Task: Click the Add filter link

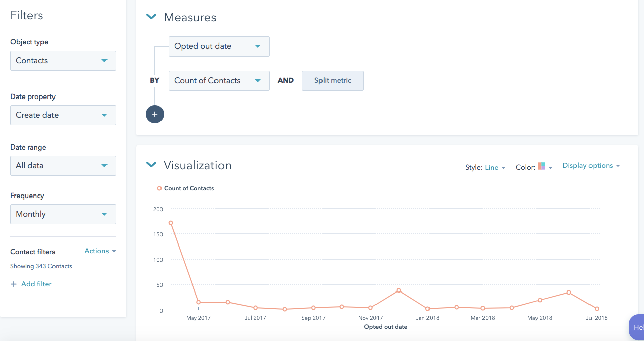Action: pos(36,284)
